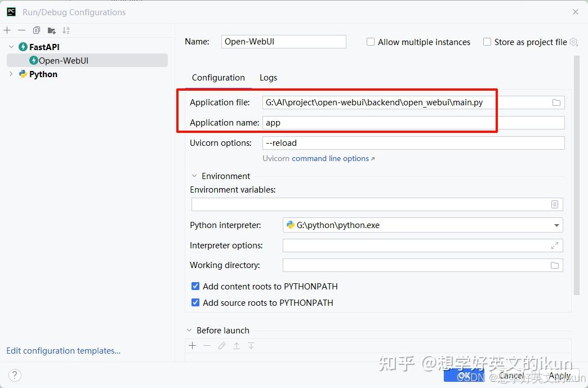The image size is (588, 388).
Task: Collapse the Before launch section
Action: [x=189, y=330]
